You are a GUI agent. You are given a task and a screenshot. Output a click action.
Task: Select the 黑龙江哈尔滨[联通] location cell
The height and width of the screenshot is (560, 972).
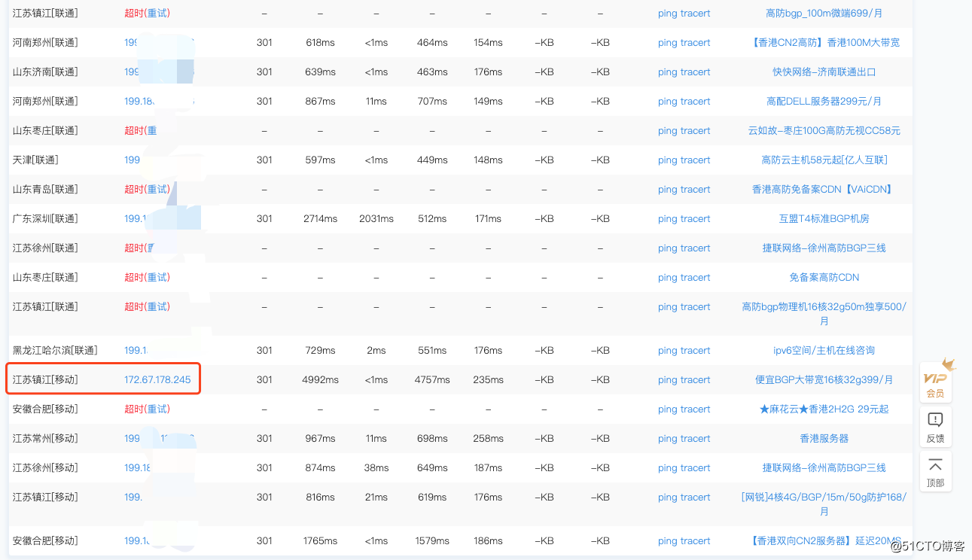[x=55, y=350]
